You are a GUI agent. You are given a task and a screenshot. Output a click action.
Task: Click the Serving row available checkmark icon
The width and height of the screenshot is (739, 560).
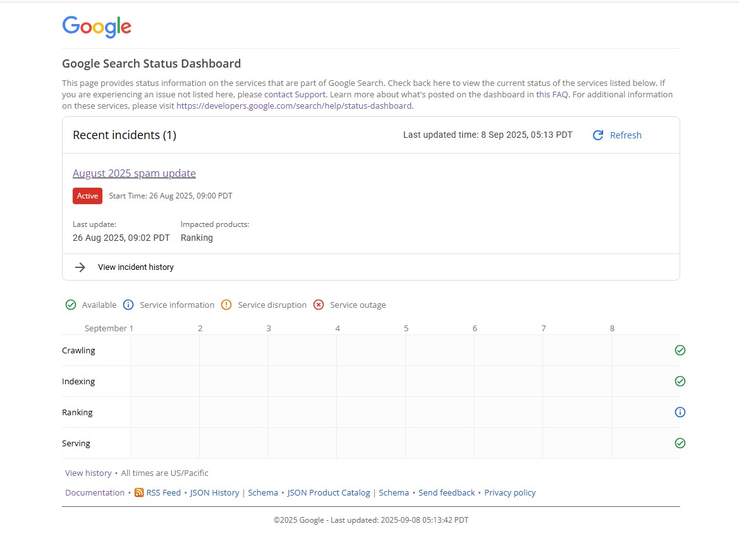[680, 443]
